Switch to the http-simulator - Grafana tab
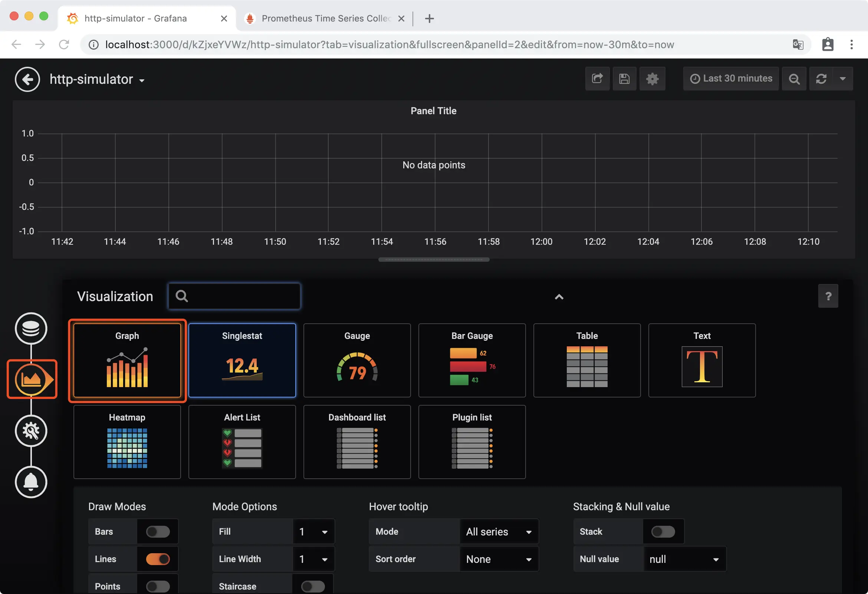 [147, 18]
